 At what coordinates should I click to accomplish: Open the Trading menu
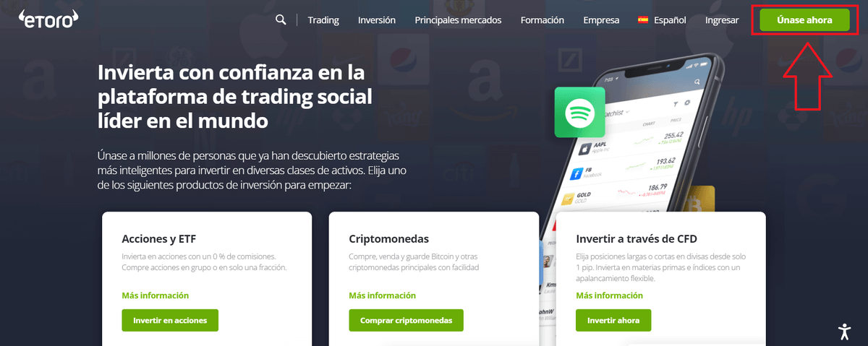pos(323,20)
